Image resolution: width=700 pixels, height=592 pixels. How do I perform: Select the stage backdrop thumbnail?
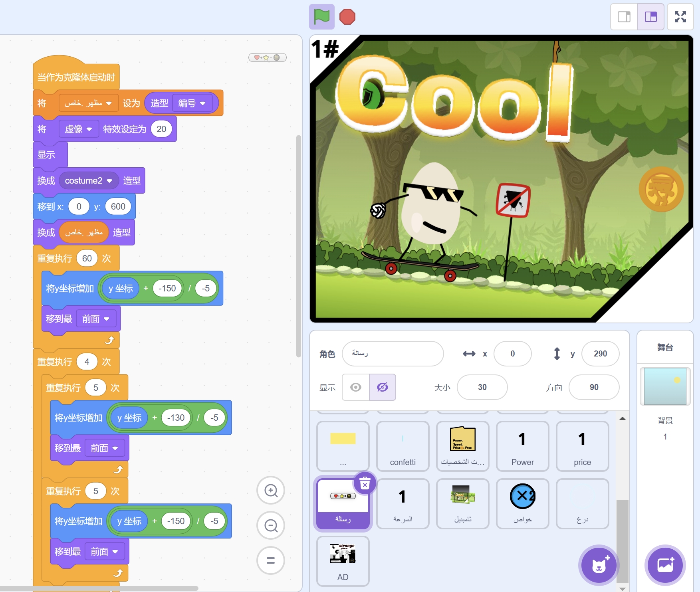click(665, 386)
